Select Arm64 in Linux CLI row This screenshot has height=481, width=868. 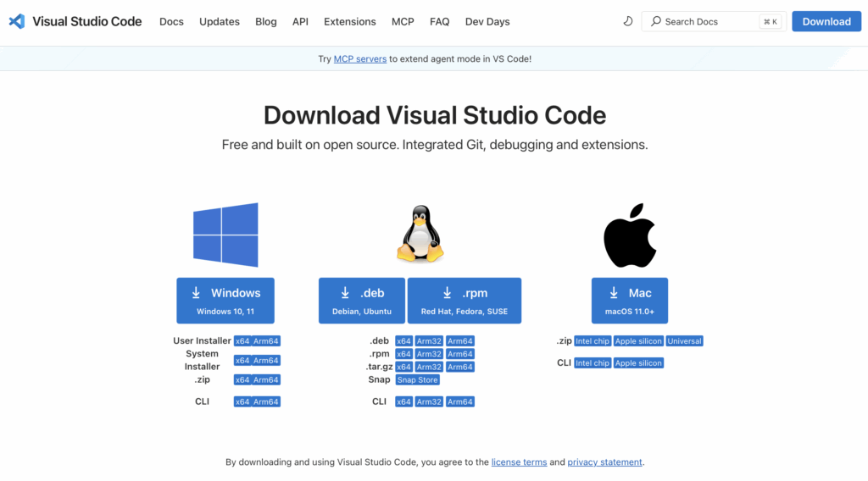(460, 402)
